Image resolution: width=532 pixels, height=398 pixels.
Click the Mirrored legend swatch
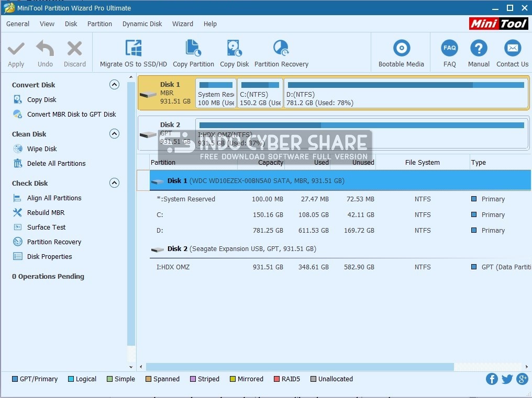click(x=232, y=379)
